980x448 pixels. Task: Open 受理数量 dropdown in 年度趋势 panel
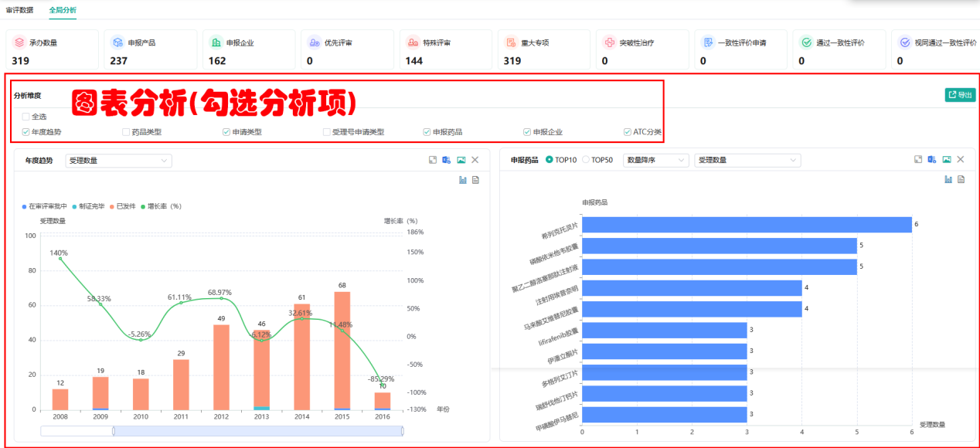pos(118,161)
